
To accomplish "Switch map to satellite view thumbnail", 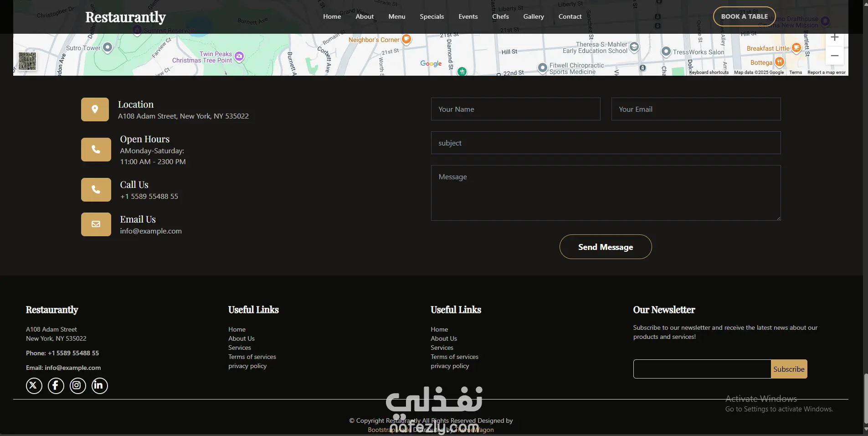I will 27,61.
